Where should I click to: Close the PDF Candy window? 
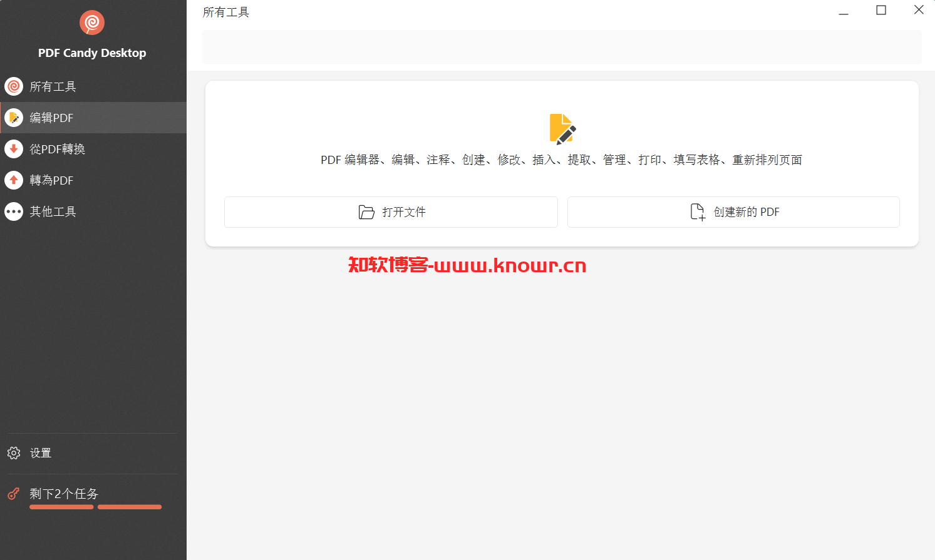click(919, 10)
